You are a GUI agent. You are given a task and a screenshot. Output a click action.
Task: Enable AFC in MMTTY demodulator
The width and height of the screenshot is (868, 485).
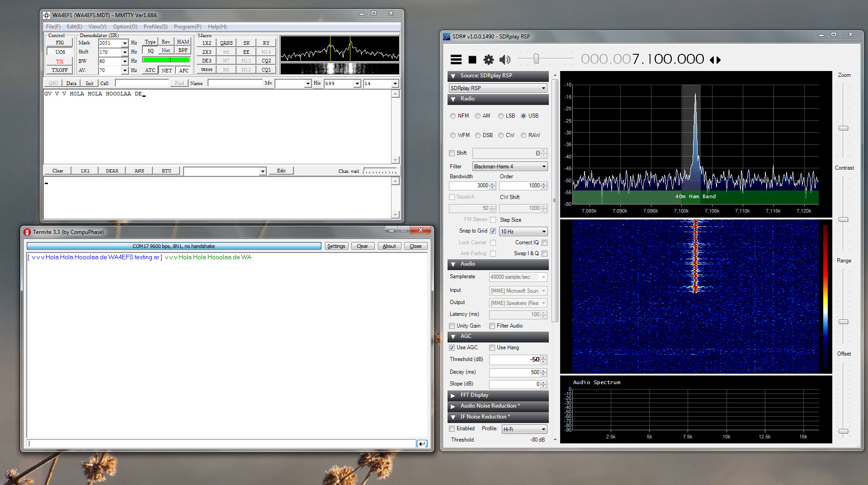pyautogui.click(x=183, y=70)
